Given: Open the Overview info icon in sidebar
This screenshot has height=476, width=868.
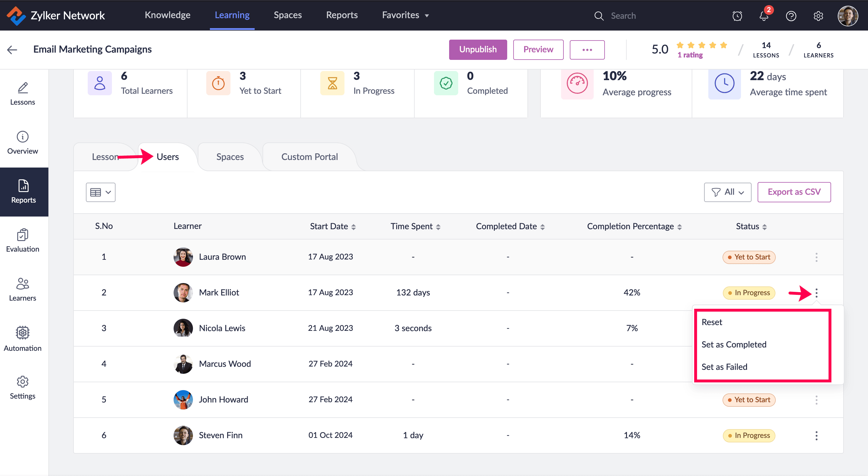Looking at the screenshot, I should 23,137.
